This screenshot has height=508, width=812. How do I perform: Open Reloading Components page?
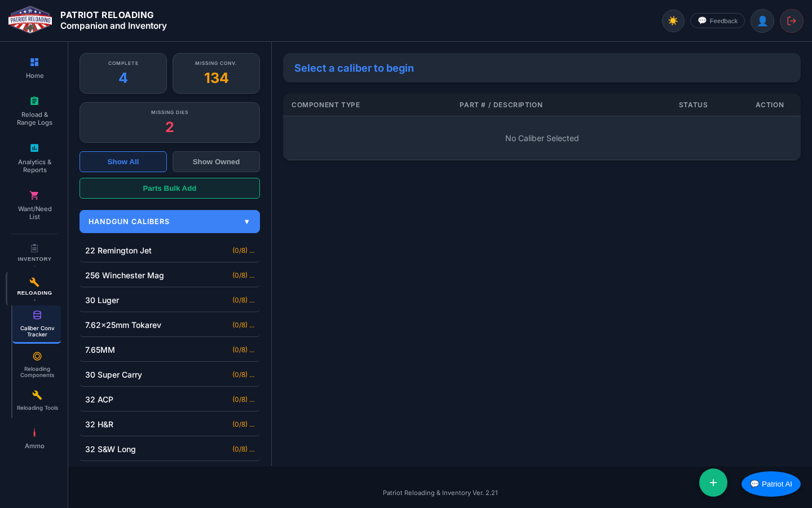point(37,365)
